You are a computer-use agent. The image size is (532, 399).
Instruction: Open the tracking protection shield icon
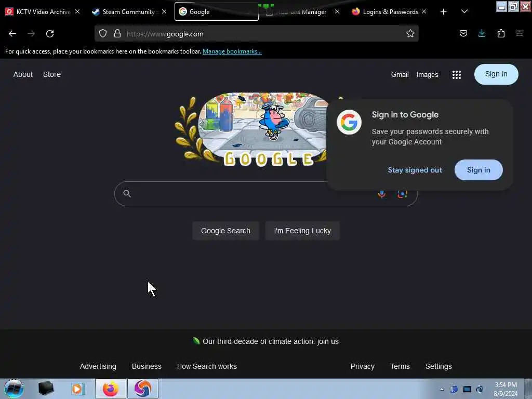tap(103, 34)
